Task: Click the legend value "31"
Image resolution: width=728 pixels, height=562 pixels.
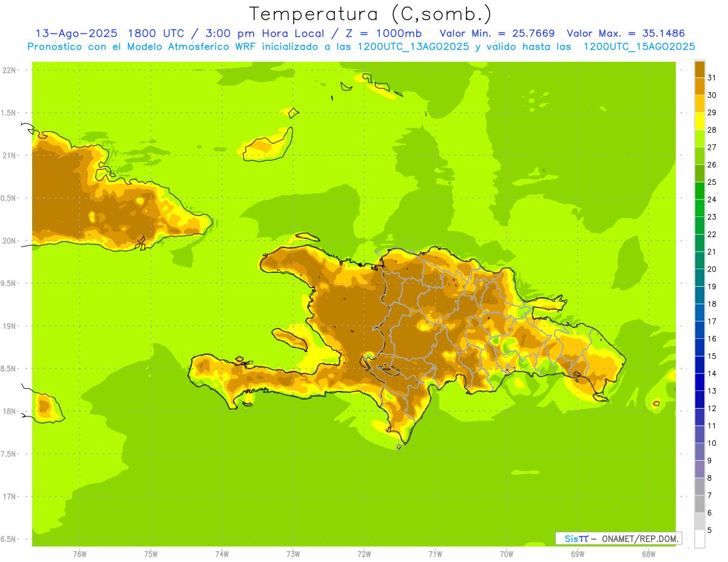Action: point(712,78)
